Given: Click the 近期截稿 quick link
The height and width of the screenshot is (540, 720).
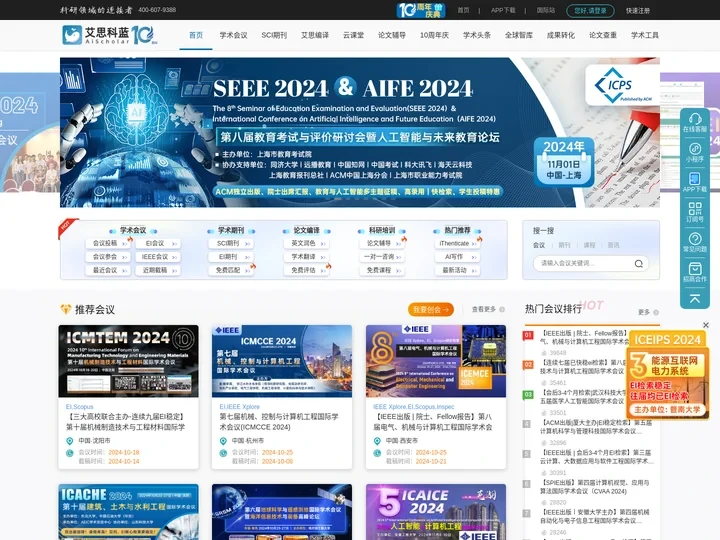Looking at the screenshot, I should 158,270.
